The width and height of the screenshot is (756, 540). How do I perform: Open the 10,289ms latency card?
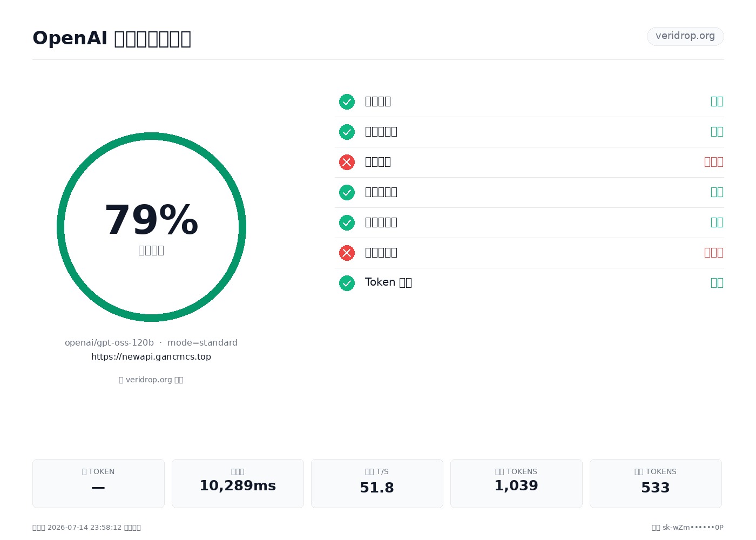[x=238, y=483]
